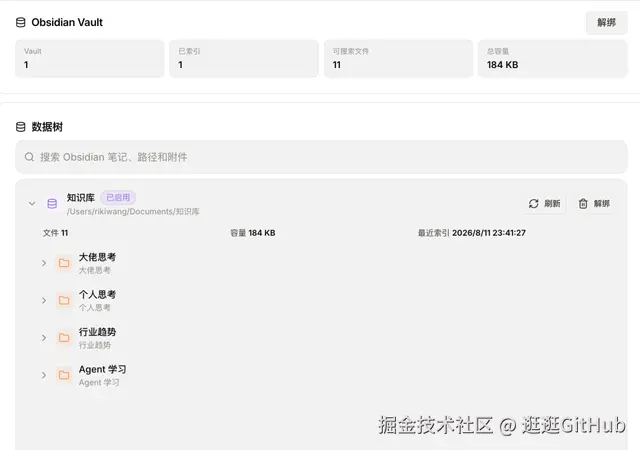Click the purple 知识库 vault icon
Image resolution: width=640 pixels, height=450 pixels.
pyautogui.click(x=52, y=203)
